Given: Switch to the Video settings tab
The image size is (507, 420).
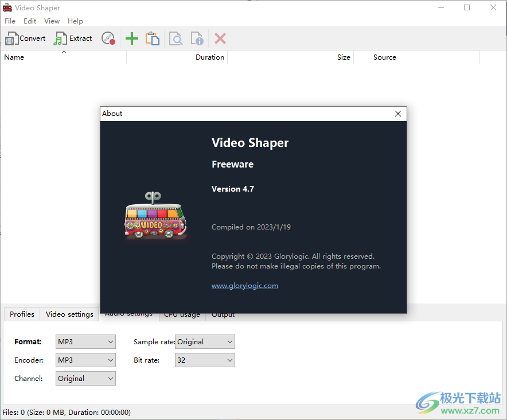Looking at the screenshot, I should 69,314.
